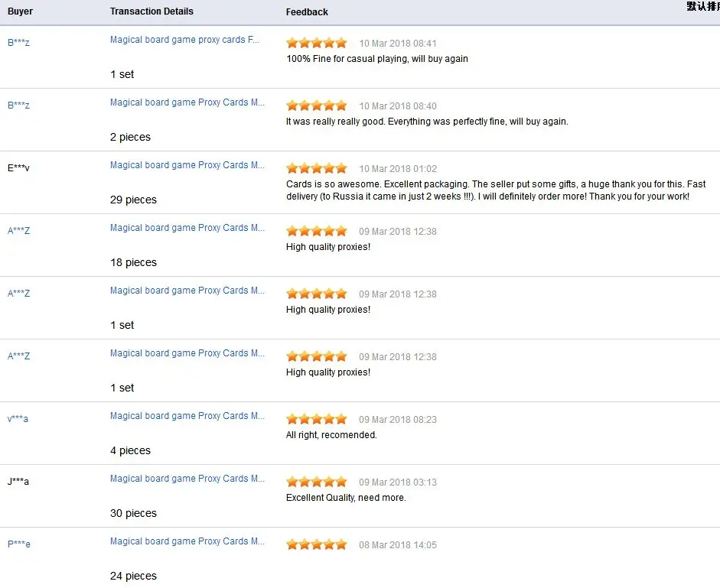Open the sort dropdown at top right

click(x=703, y=6)
